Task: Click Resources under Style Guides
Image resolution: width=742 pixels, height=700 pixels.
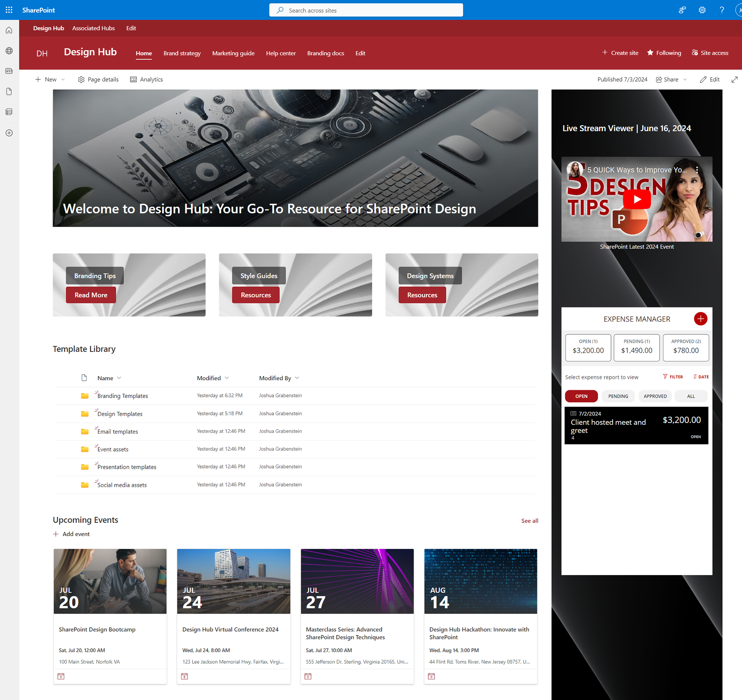Action: pos(255,295)
